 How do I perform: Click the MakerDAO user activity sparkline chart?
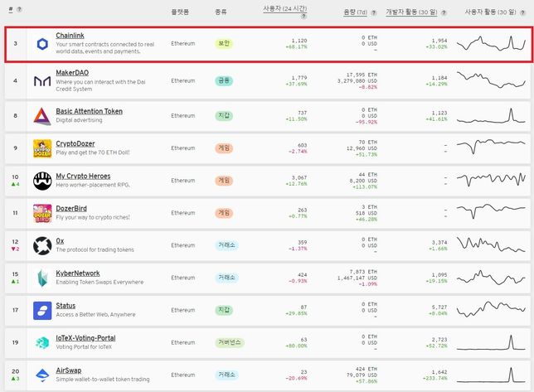(x=491, y=81)
